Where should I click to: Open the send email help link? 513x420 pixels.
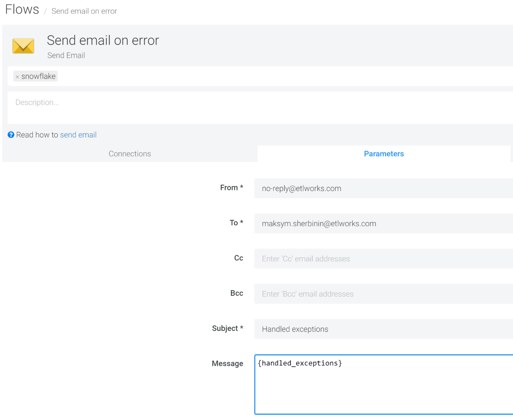coord(78,135)
